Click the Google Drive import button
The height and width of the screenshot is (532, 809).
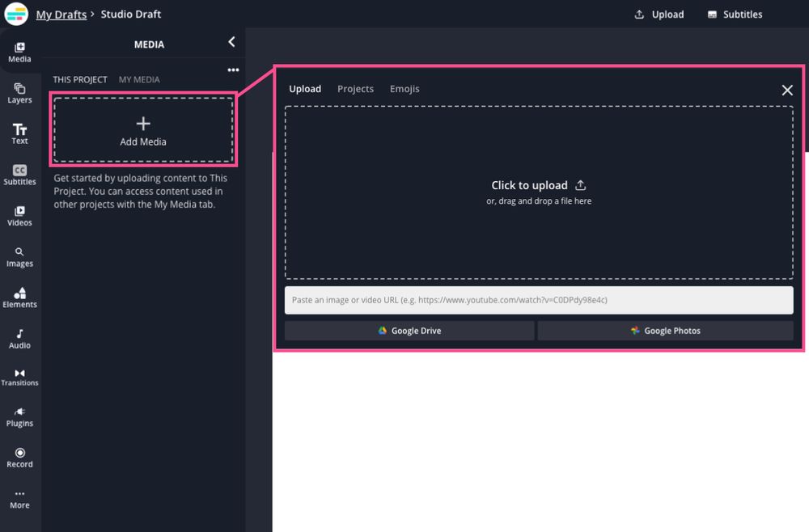pos(409,331)
